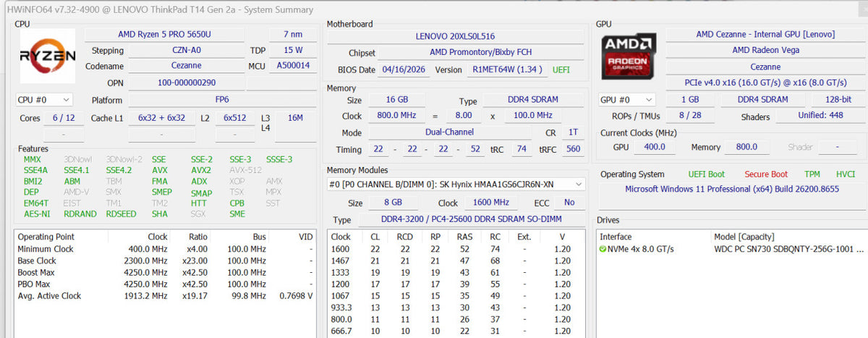
Task: Click the 1 GB GPU memory value
Action: pos(689,100)
